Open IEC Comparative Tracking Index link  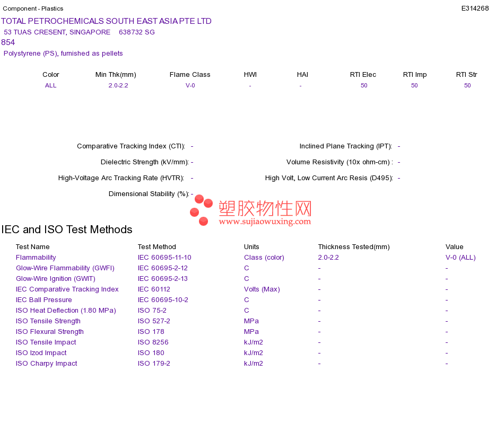click(x=67, y=289)
